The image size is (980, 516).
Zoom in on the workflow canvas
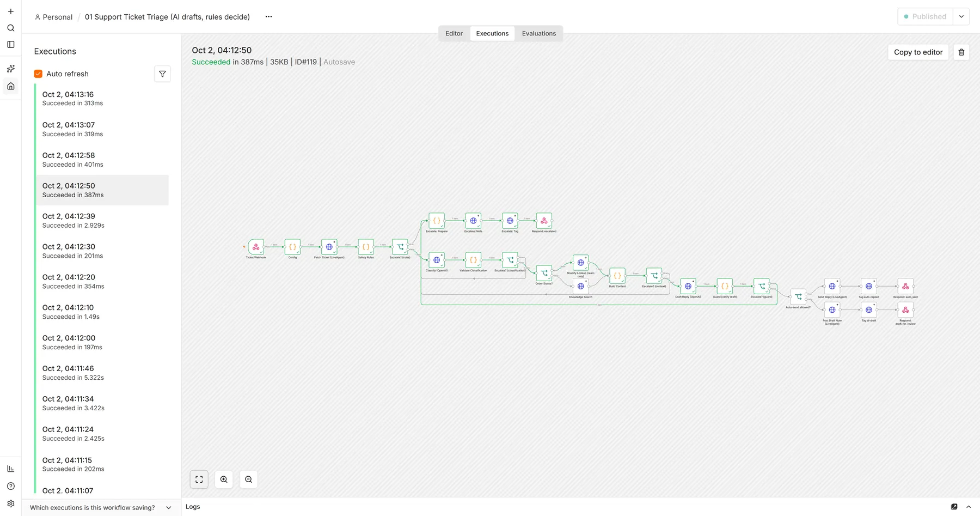point(224,479)
